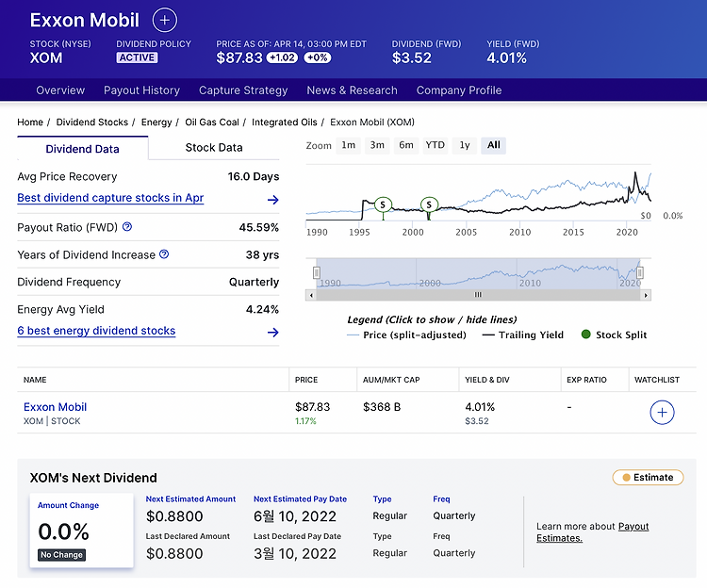
Task: Open the Capture Strategy tab
Action: [243, 90]
